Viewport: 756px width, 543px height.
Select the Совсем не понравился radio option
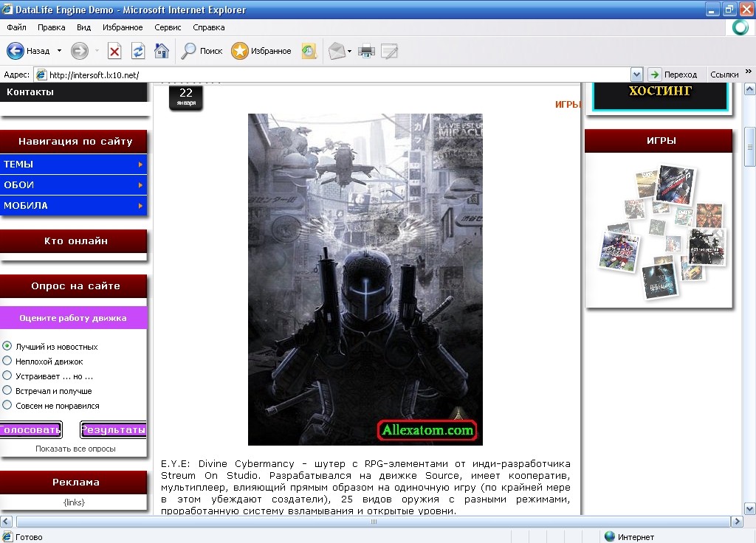pyautogui.click(x=7, y=405)
